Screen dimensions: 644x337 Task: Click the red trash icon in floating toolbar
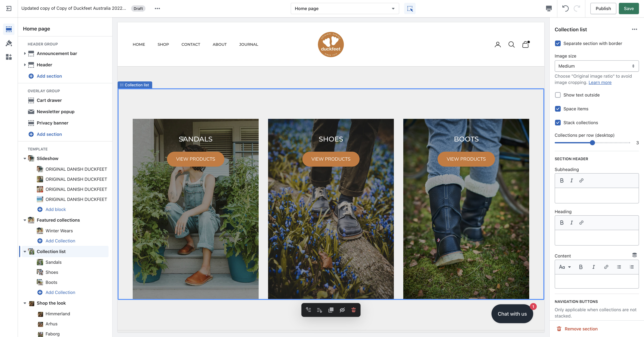coord(353,310)
